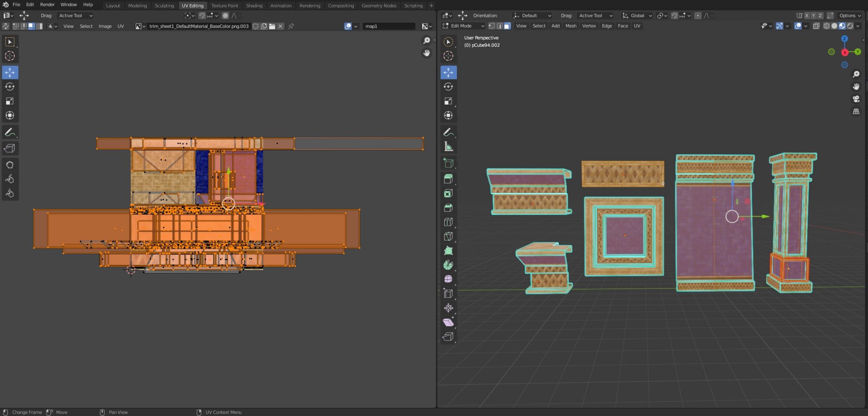Select the Grab sculpt tool in UV editor

[x=10, y=165]
